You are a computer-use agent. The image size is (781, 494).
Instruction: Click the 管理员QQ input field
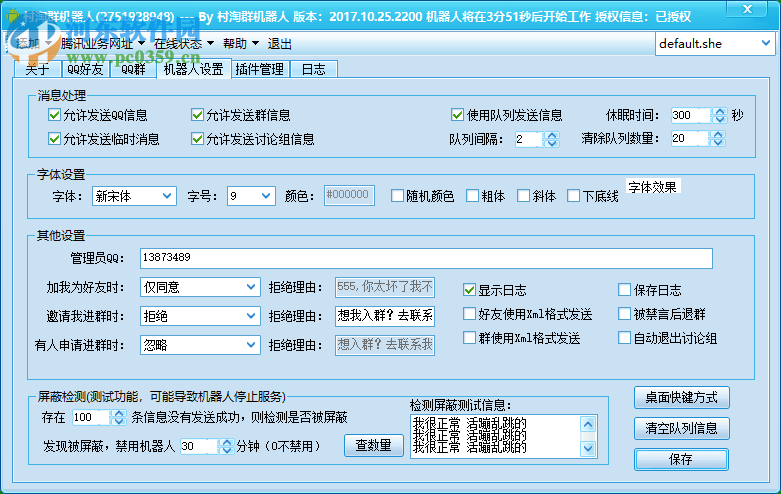tap(426, 258)
